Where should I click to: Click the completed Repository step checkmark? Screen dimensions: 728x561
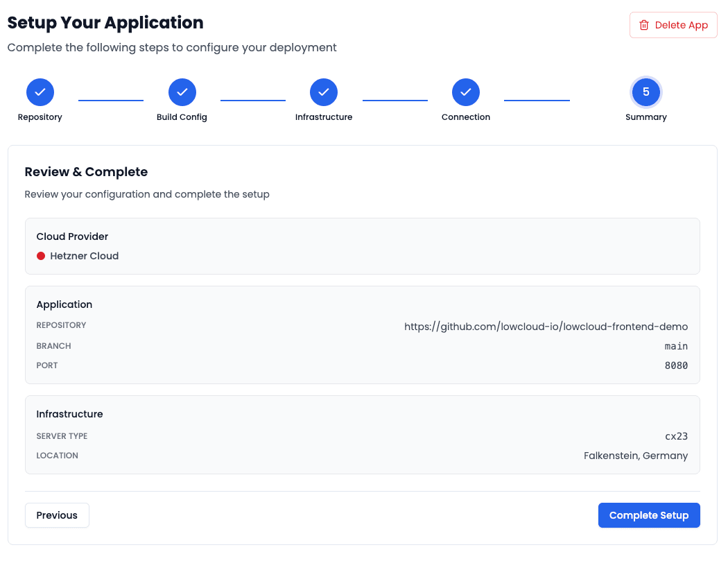click(x=40, y=92)
